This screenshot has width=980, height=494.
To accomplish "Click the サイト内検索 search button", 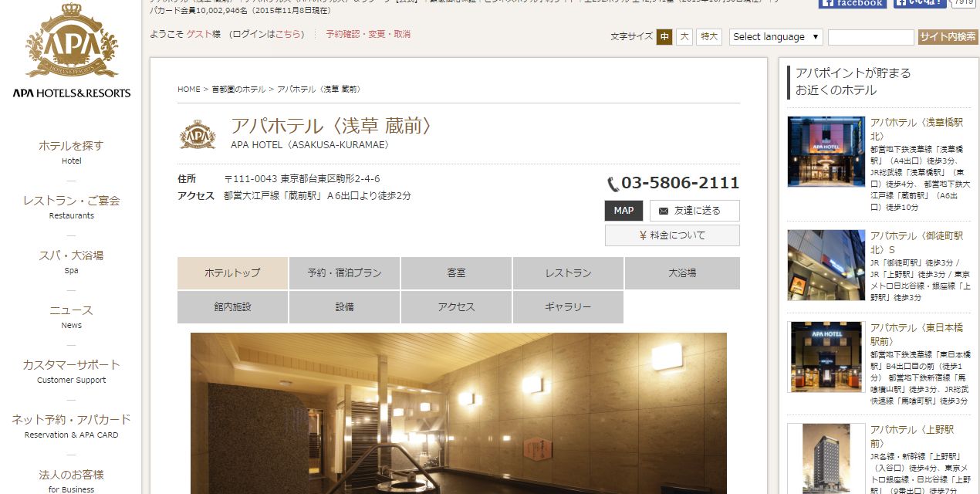I will click(x=948, y=36).
